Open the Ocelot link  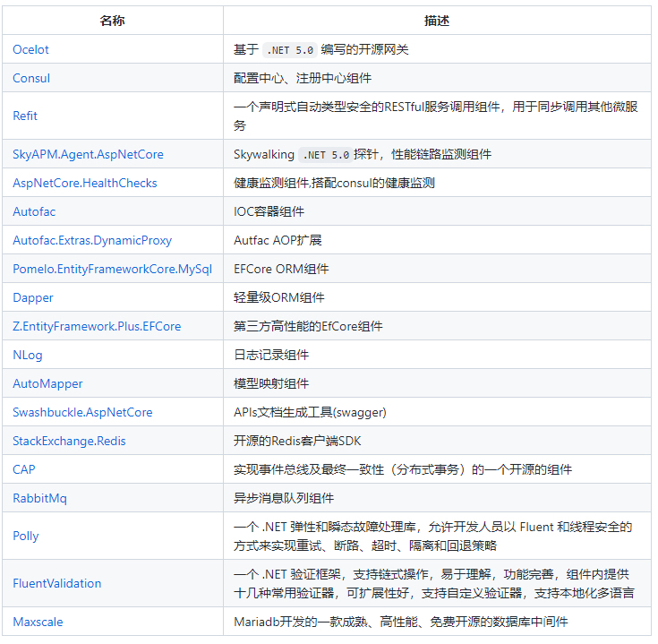click(x=30, y=49)
